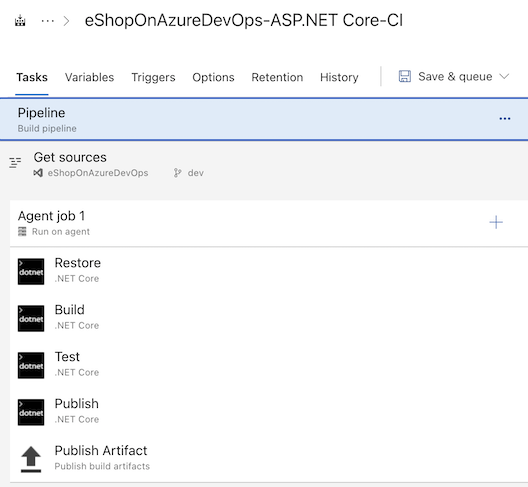Click the Get sources list icon
Image resolution: width=528 pixels, height=487 pixels.
15,162
